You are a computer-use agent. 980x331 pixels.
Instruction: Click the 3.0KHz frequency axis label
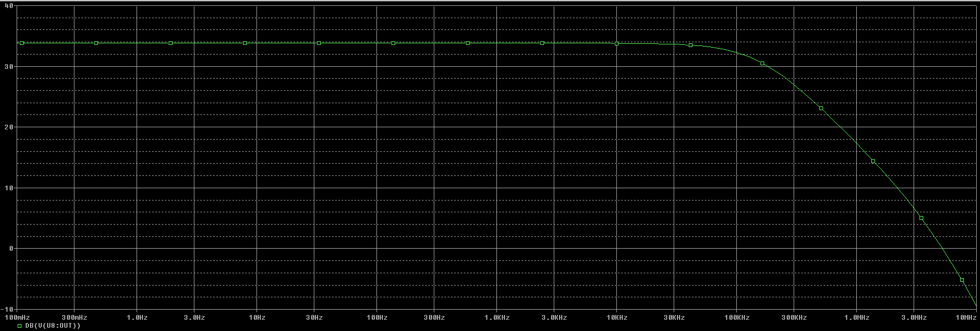(x=554, y=318)
